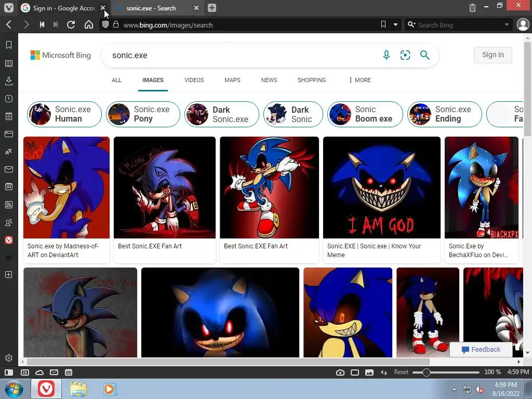
Task: Search using an image icon
Action: coord(405,55)
